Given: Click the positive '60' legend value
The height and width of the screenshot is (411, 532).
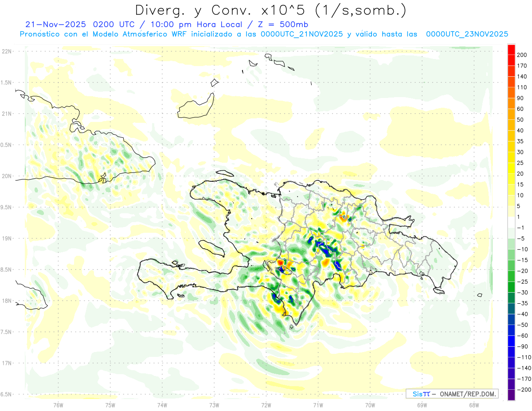Looking at the screenshot, I should (x=520, y=109).
